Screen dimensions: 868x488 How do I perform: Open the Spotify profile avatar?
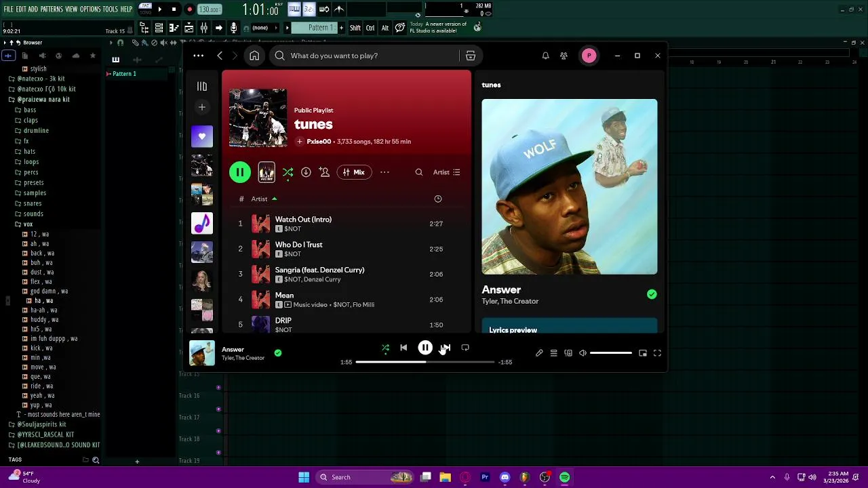coord(589,56)
